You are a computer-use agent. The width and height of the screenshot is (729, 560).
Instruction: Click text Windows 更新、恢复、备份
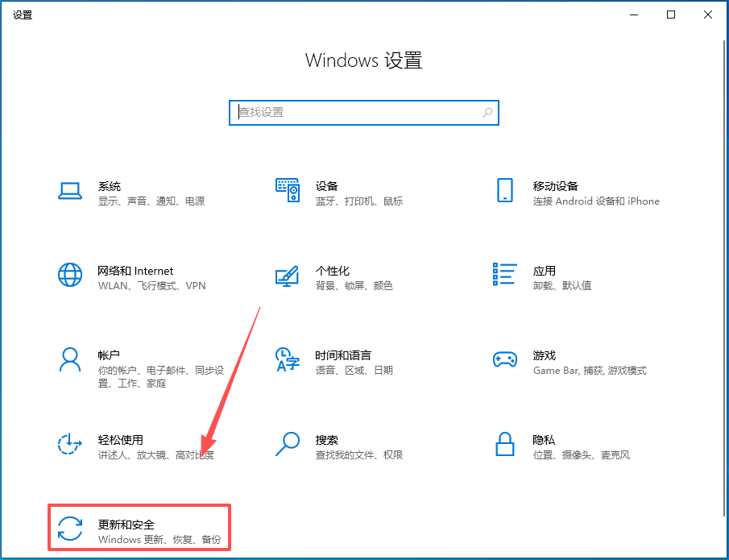click(159, 540)
